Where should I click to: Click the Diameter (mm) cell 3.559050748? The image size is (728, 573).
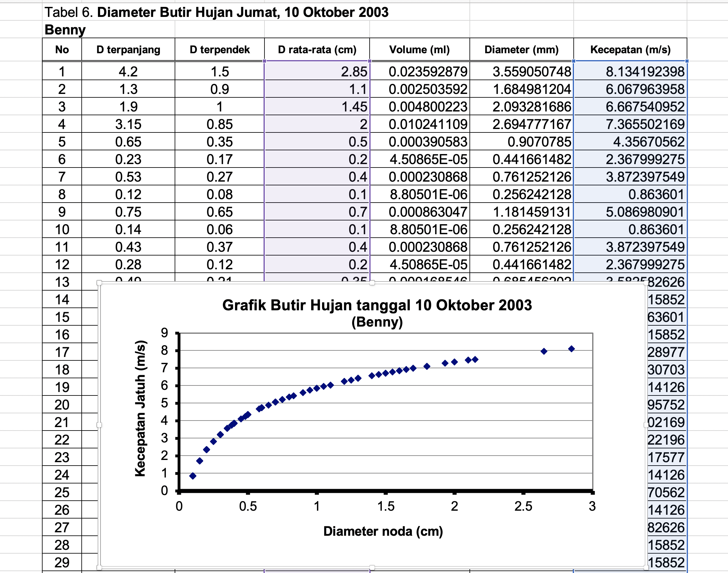point(521,71)
